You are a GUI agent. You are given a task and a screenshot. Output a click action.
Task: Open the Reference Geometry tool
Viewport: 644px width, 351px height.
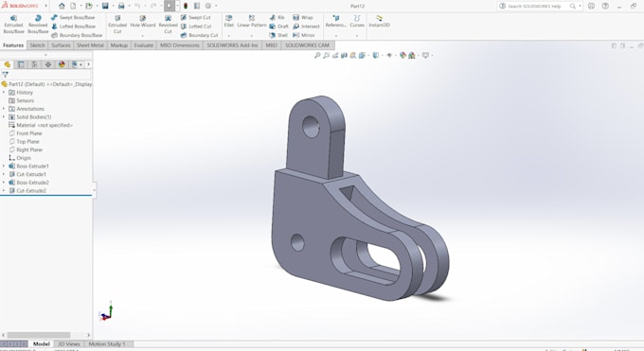[335, 22]
